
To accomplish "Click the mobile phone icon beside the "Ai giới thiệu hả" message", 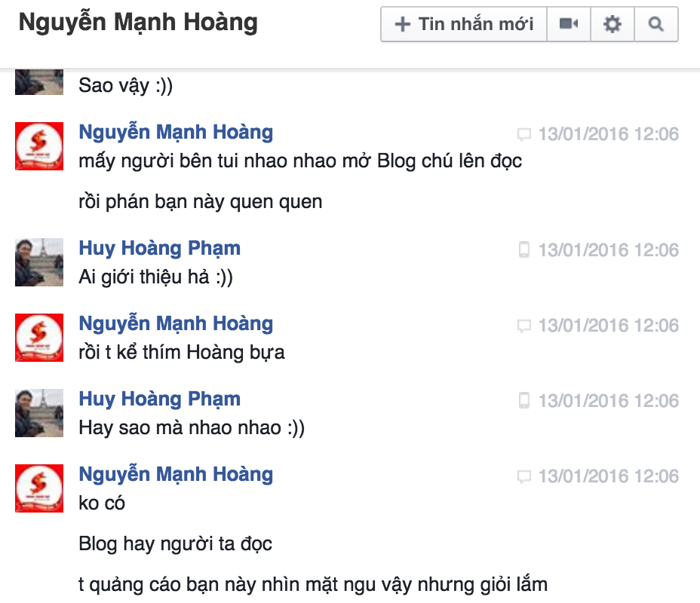I will [x=524, y=250].
